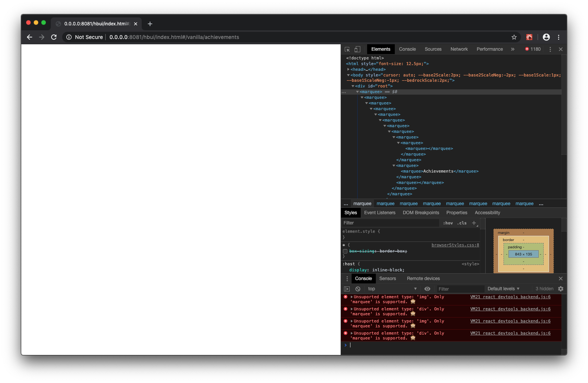Viewport: 588px width, 383px height.
Task: Reload the current page
Action: (x=54, y=37)
